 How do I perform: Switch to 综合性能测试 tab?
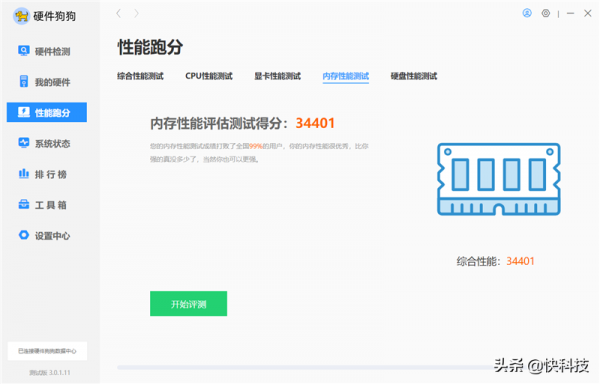pyautogui.click(x=140, y=76)
